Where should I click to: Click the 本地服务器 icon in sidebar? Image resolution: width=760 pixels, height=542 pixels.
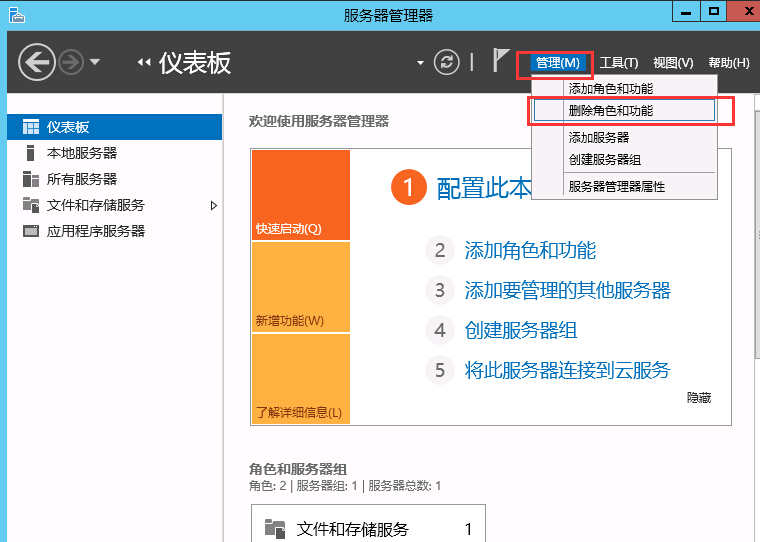pyautogui.click(x=30, y=153)
